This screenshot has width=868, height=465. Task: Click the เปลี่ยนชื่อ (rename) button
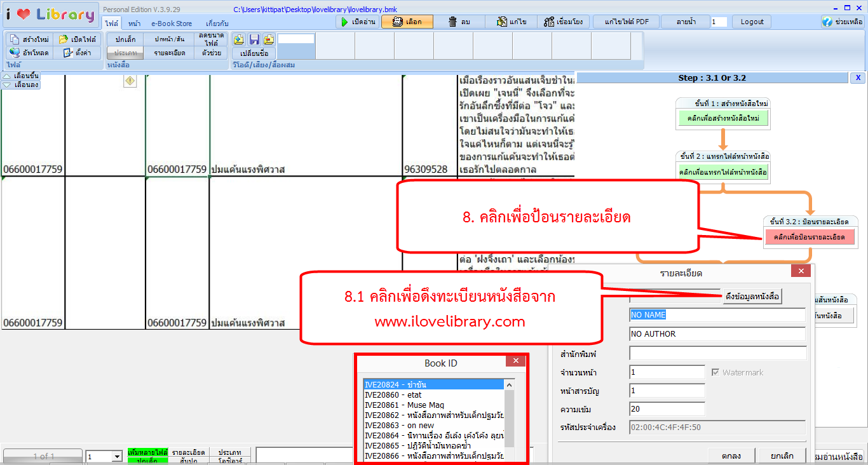click(254, 53)
